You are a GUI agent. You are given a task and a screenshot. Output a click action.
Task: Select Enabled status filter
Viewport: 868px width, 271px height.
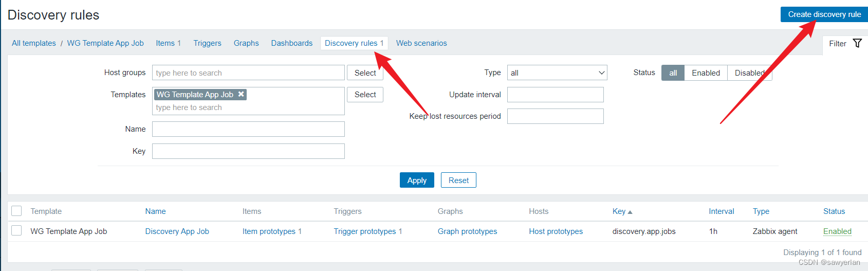point(706,73)
